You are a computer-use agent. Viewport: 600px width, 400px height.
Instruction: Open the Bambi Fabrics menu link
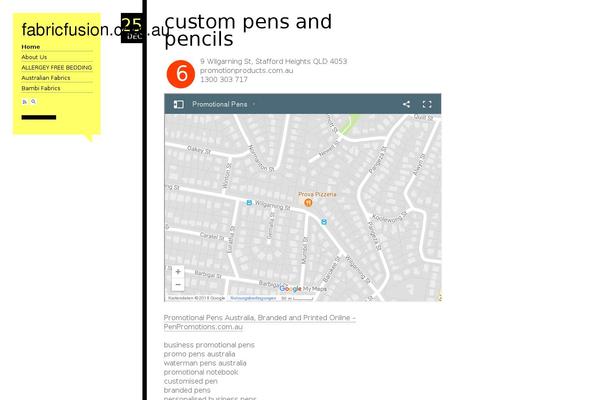point(41,88)
